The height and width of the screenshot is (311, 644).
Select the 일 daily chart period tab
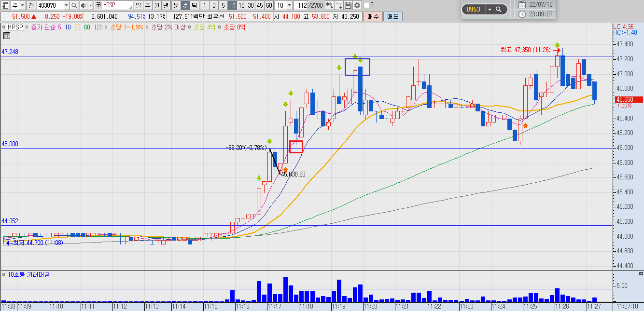(x=139, y=5)
